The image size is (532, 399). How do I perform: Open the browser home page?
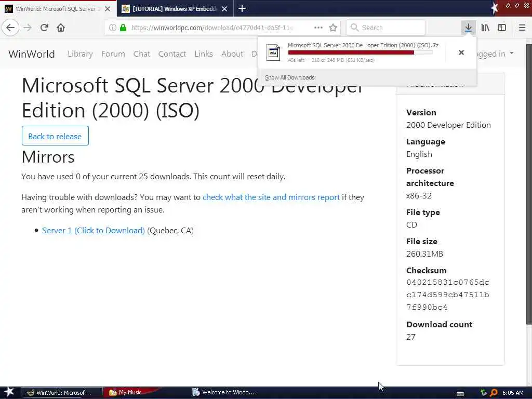click(61, 28)
